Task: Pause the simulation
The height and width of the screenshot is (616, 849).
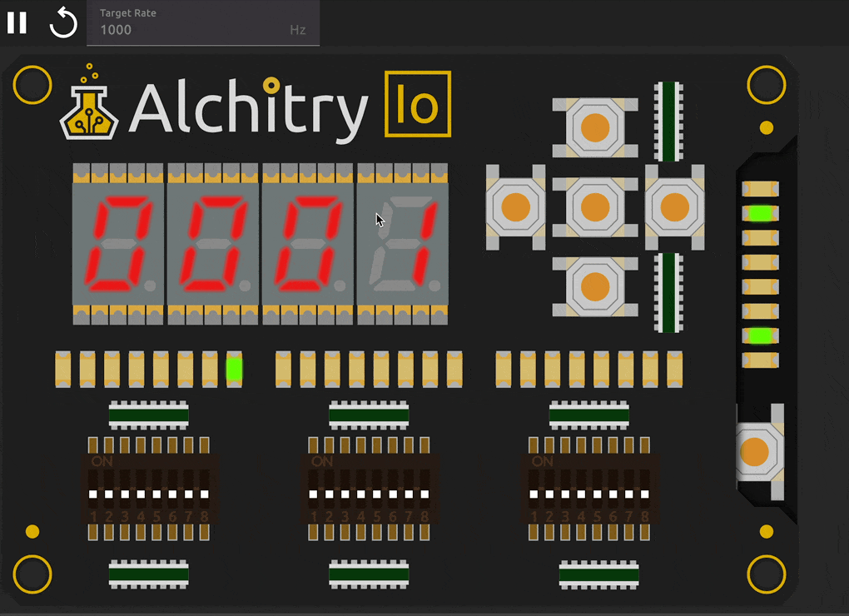Action: click(x=17, y=22)
